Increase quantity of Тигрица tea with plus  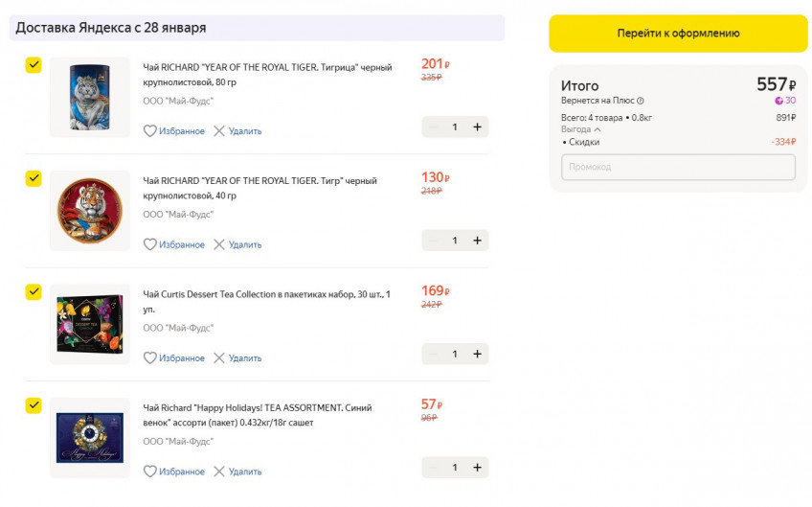point(477,127)
